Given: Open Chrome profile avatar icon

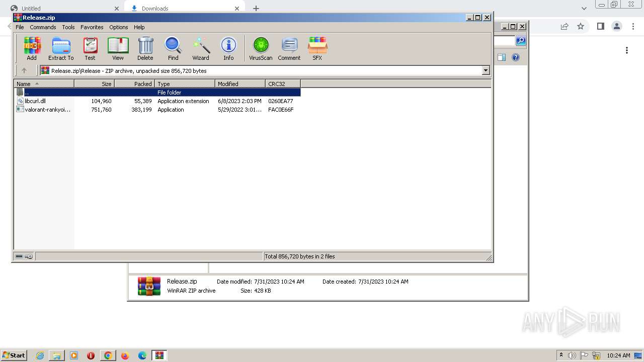Looking at the screenshot, I should pos(617,26).
